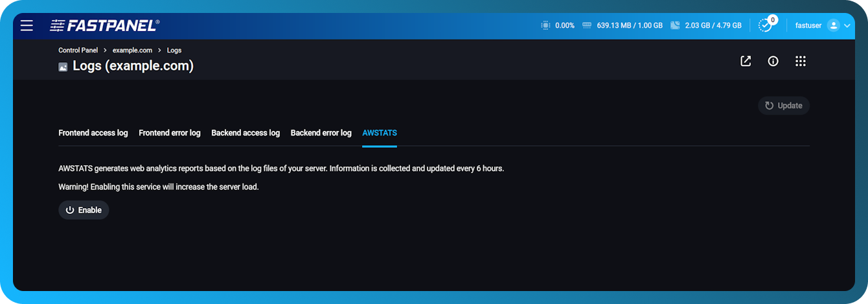The image size is (868, 304).
Task: Click the CPU usage indicator icon
Action: coord(545,26)
